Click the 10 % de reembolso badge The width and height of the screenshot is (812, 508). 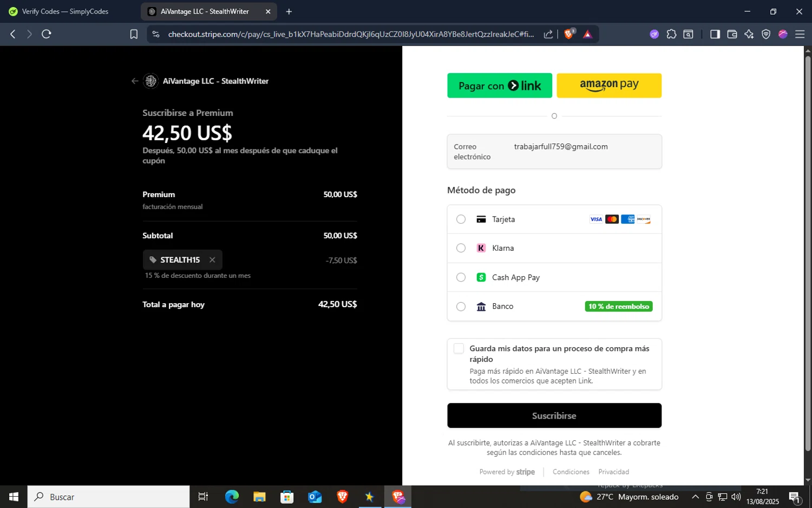coord(619,307)
